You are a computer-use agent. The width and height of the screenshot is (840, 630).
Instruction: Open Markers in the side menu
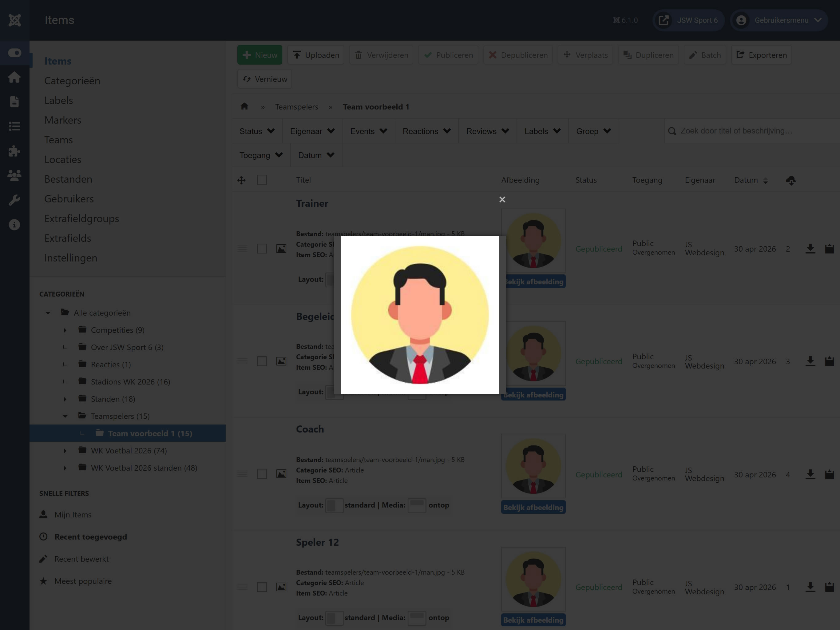[63, 120]
